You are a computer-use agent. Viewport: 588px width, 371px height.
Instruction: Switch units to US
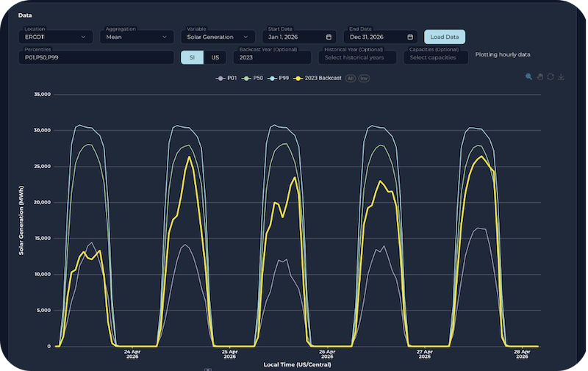(215, 57)
